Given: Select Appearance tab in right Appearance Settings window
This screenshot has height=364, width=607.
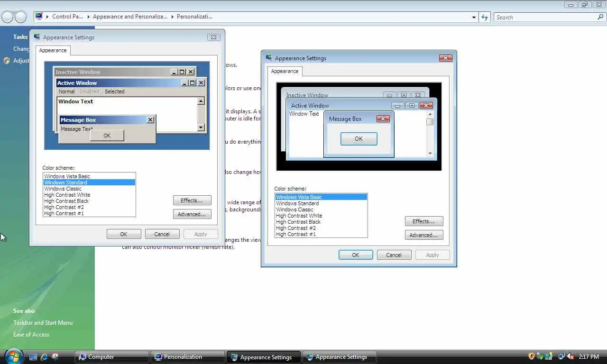Looking at the screenshot, I should point(285,71).
